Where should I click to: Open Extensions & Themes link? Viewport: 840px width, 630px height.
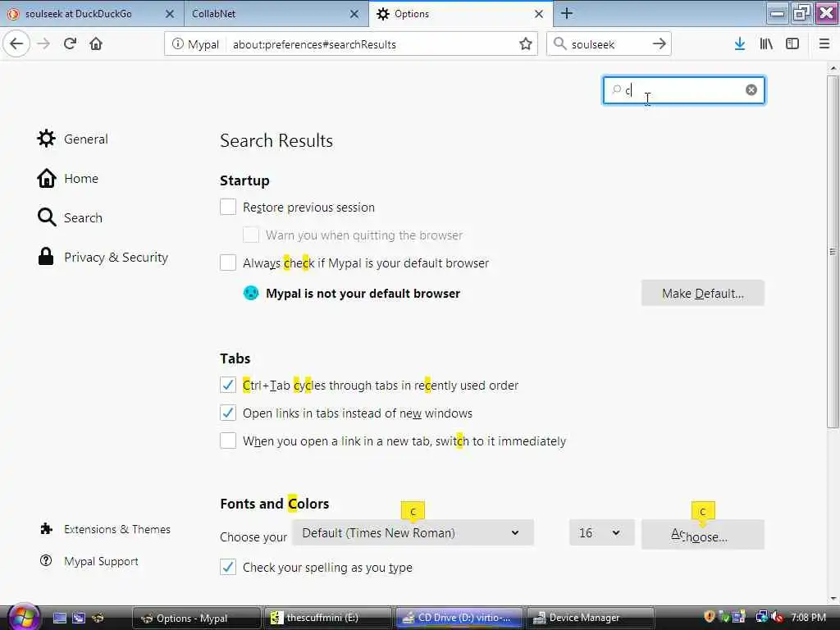106,529
